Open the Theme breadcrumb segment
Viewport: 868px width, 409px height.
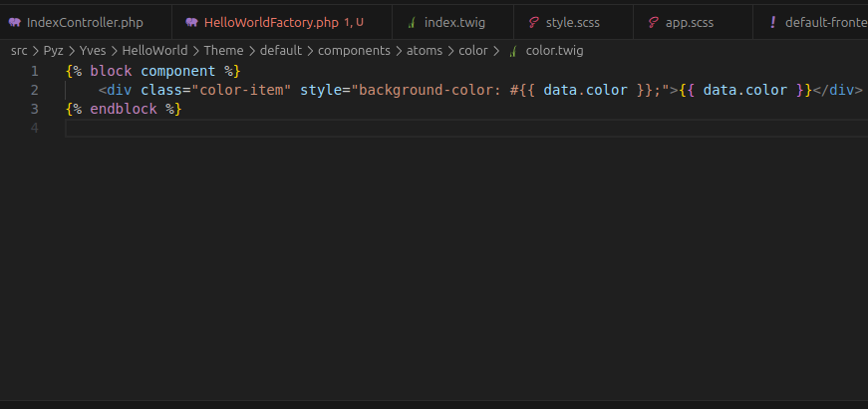[x=223, y=51]
